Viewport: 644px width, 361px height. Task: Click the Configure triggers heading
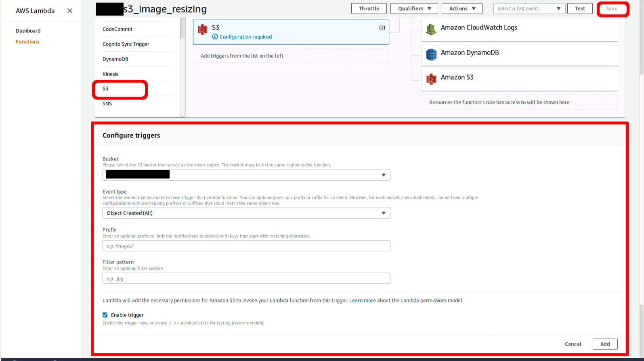coord(131,135)
